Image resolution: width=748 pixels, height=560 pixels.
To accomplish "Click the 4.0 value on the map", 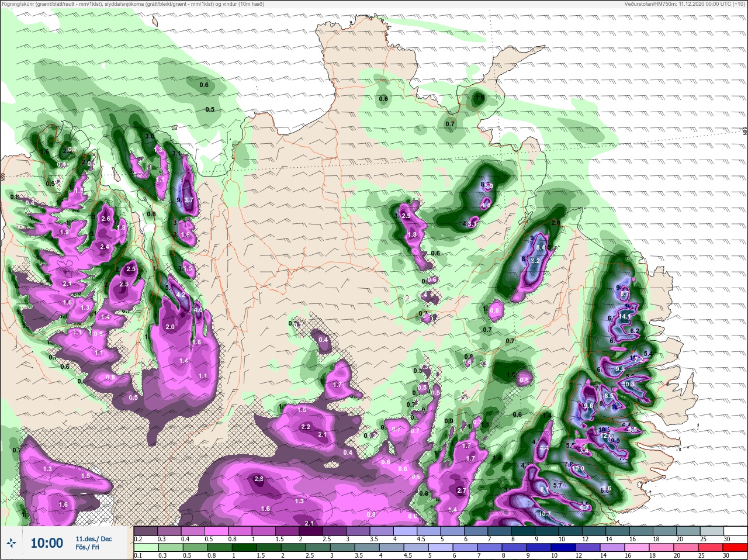I will pos(198,310).
